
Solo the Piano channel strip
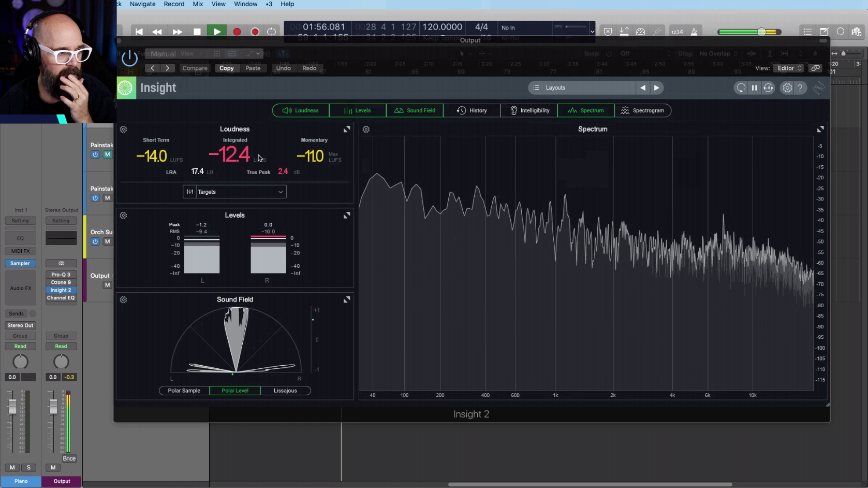coord(28,467)
